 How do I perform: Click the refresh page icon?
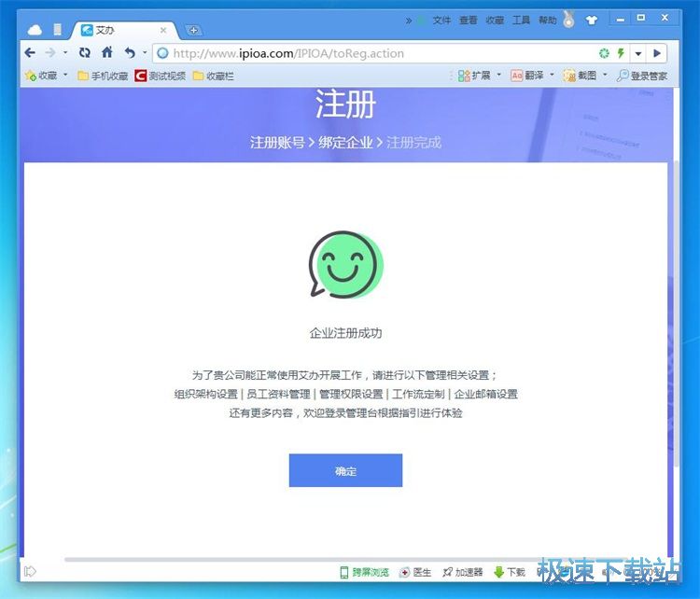[x=85, y=53]
